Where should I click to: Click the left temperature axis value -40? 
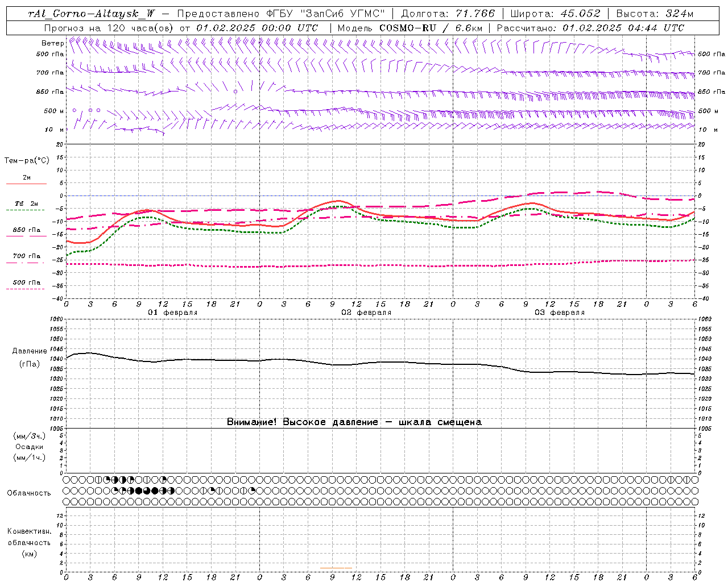(59, 298)
